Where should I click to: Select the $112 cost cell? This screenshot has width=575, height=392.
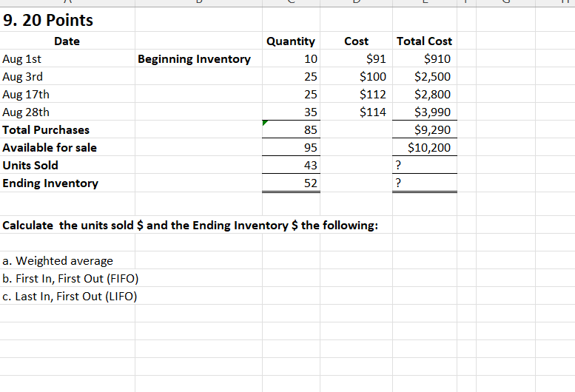click(x=356, y=94)
